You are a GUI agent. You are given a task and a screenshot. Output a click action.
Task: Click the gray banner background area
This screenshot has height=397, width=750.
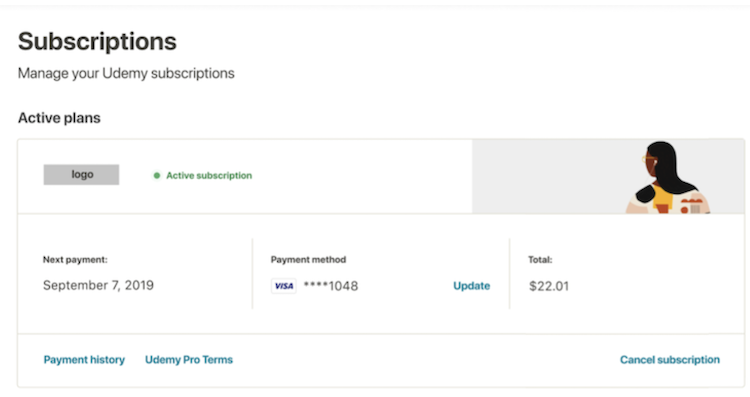(x=545, y=176)
